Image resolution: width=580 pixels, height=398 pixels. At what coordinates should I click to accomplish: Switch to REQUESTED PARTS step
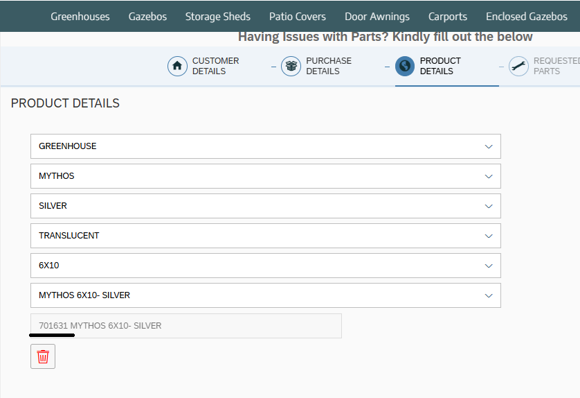556,66
